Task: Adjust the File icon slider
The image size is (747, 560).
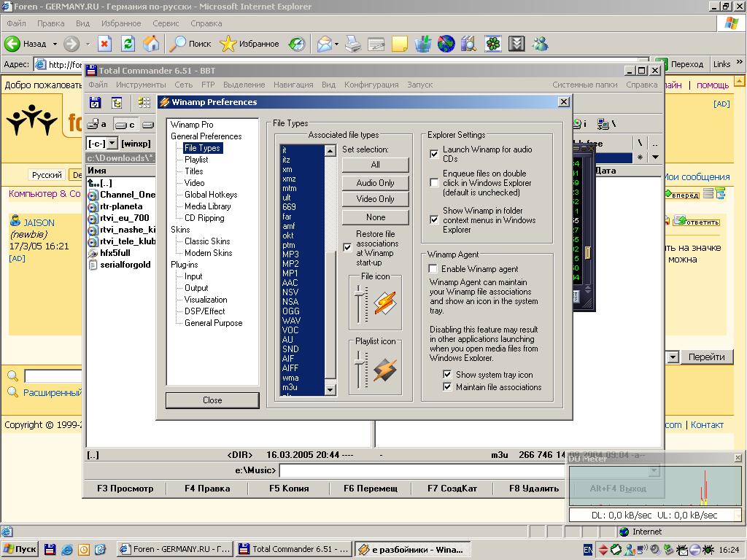Action: 360,295
